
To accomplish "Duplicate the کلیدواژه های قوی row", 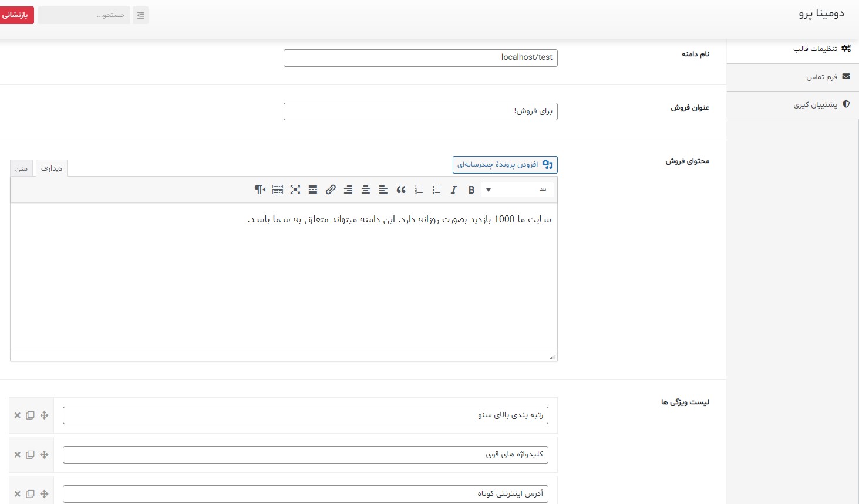I will pyautogui.click(x=30, y=455).
